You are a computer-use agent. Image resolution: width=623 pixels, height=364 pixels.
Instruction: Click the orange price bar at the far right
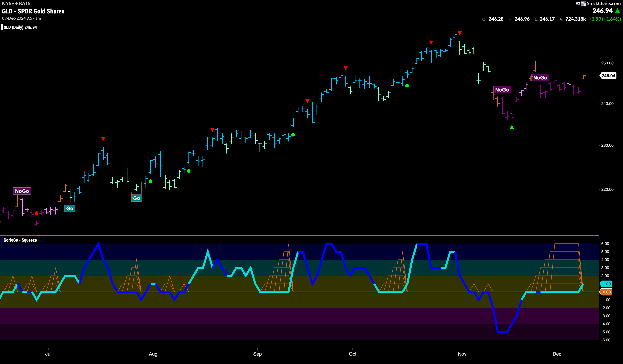click(x=583, y=77)
